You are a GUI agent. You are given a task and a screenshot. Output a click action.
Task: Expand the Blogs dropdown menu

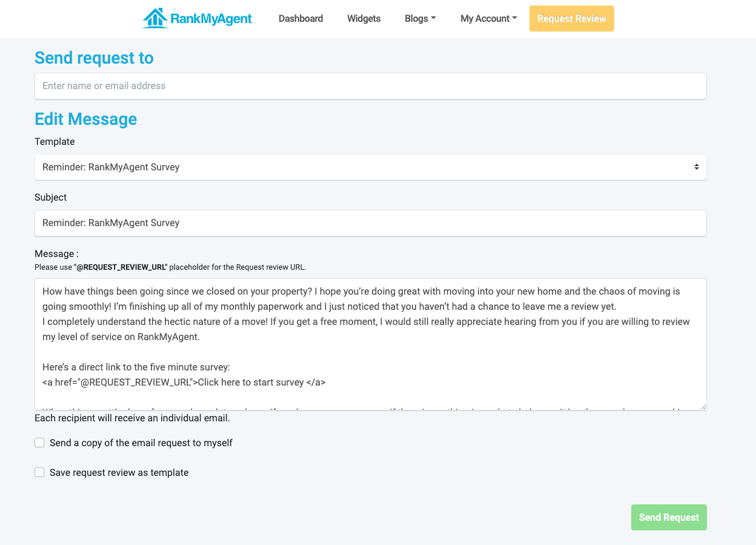[x=420, y=19]
